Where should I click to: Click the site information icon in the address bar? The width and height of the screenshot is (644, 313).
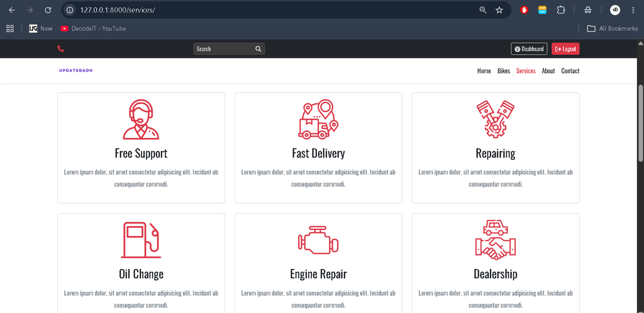70,10
